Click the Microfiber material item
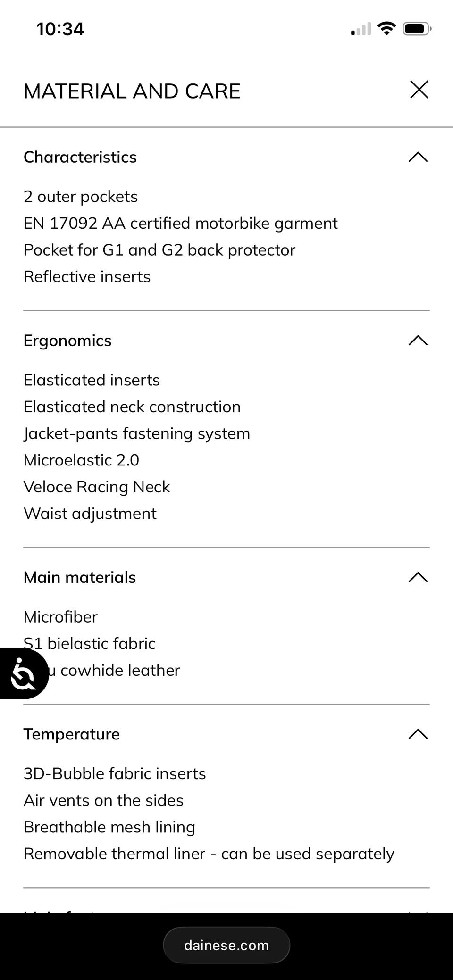 coord(60,617)
